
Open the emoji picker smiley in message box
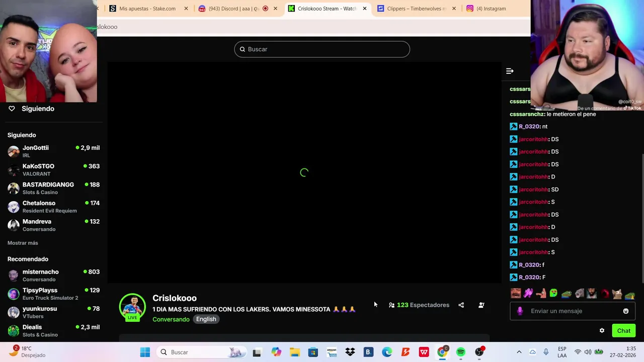(626, 311)
